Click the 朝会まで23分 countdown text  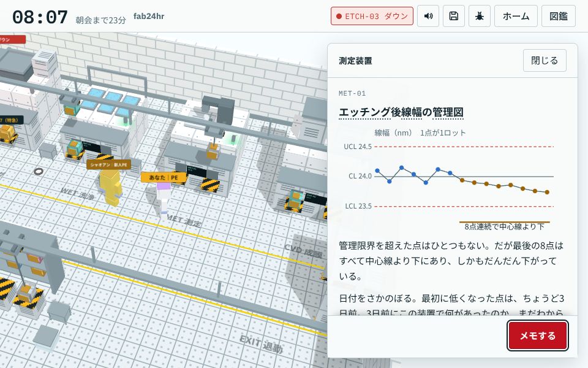tap(100, 20)
